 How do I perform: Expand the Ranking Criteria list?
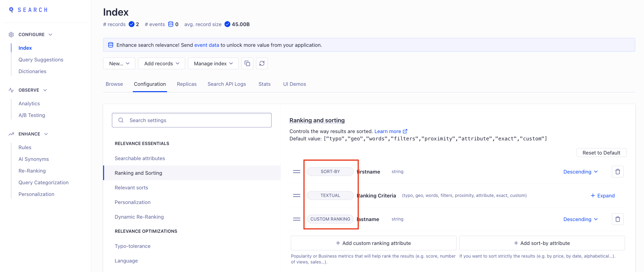click(602, 195)
